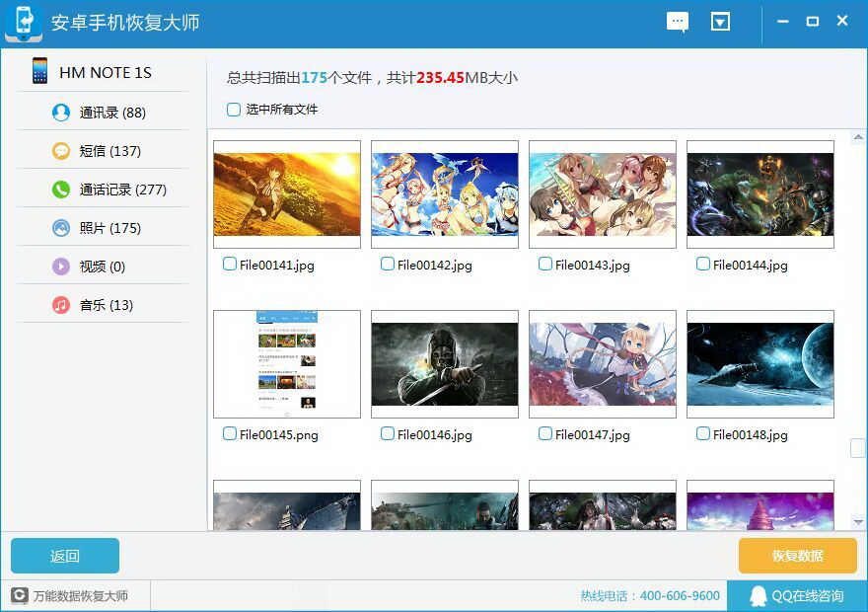Click the green call log phone icon

click(x=61, y=190)
